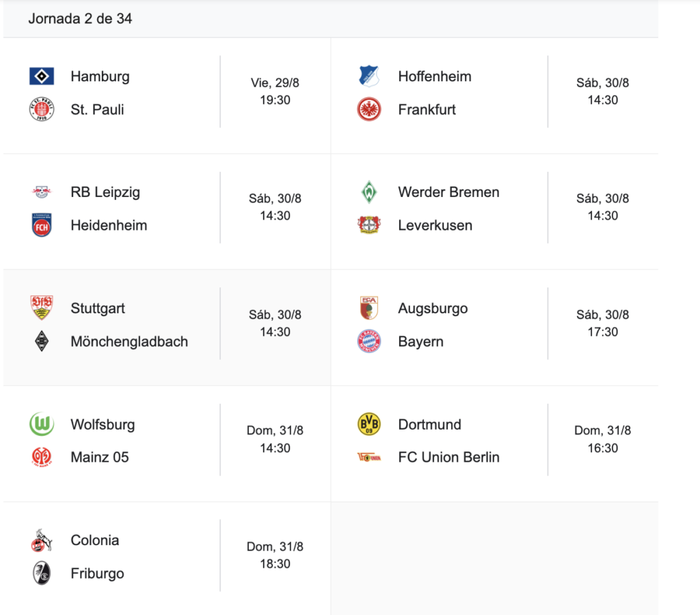
Task: Click the Bayern München round crest
Action: (369, 341)
